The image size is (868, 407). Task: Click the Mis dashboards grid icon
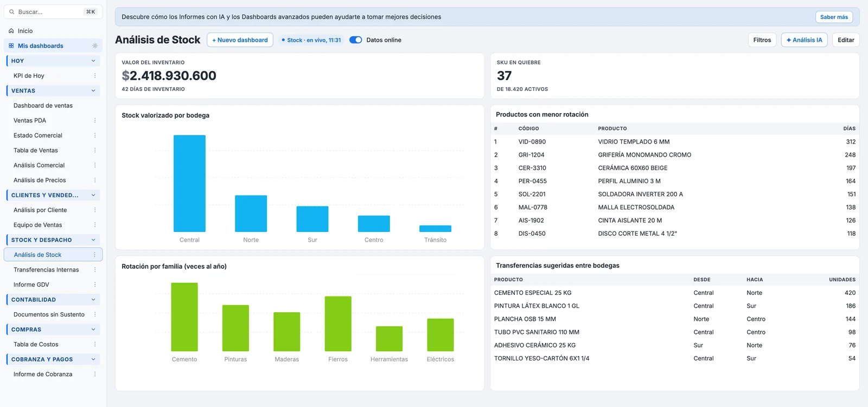11,46
